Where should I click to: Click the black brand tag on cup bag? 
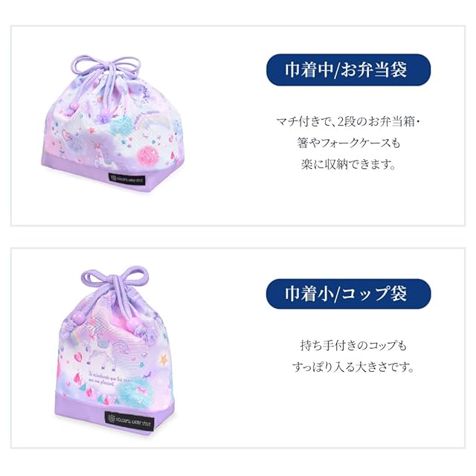coord(129,420)
